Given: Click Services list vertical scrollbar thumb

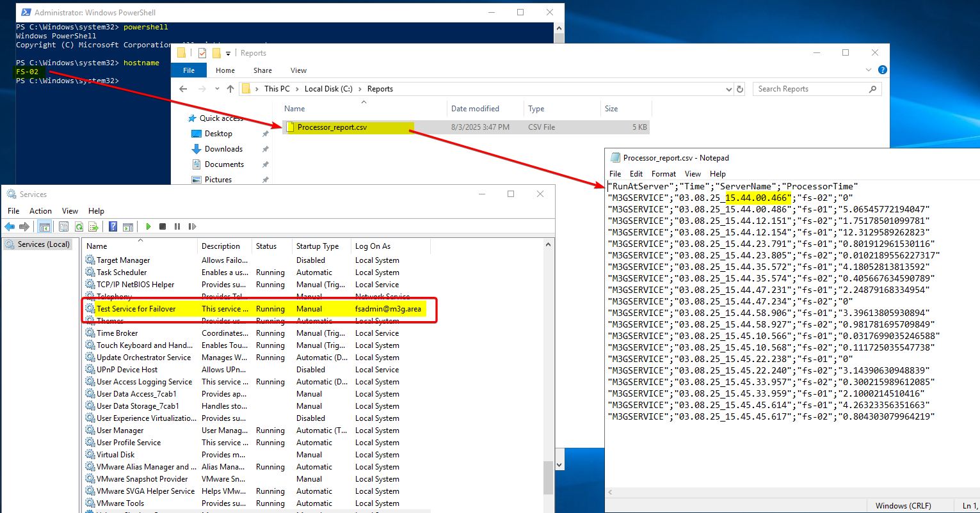Looking at the screenshot, I should click(549, 478).
